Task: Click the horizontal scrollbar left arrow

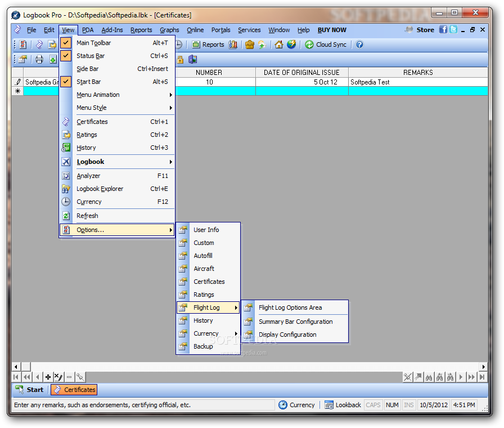Action: click(16, 367)
